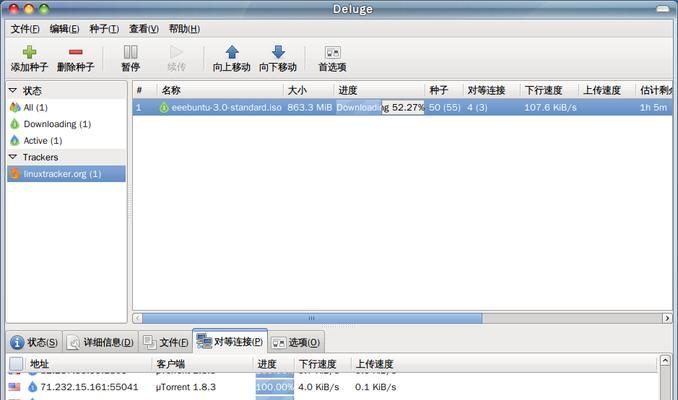Click the Downloading (1) green droplet icon
Screen dimensions: 678x400
coord(15,124)
